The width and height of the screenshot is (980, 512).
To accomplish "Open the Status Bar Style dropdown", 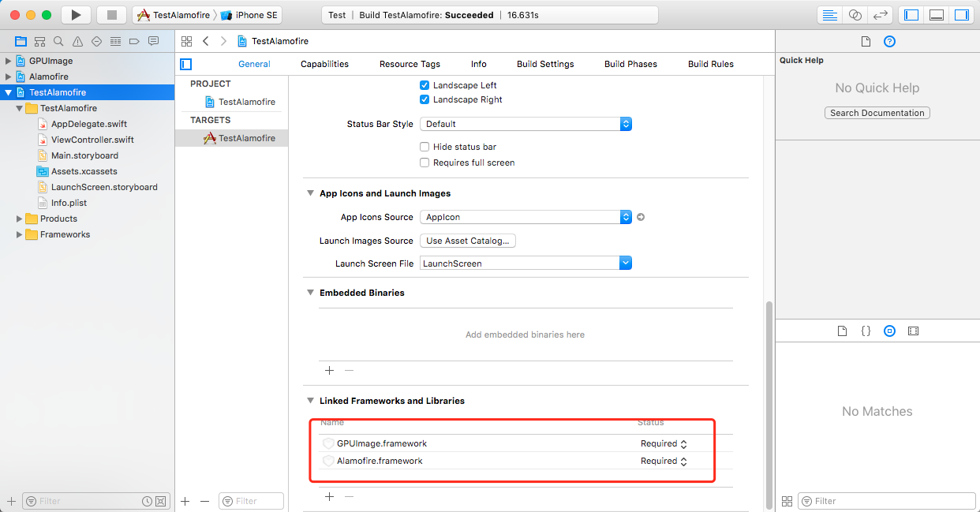I will tap(526, 124).
